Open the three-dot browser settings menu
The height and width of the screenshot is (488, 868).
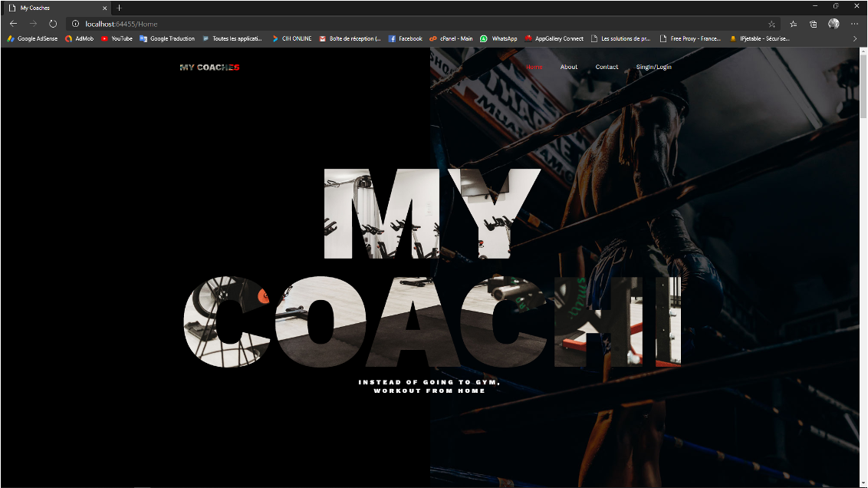pyautogui.click(x=853, y=23)
